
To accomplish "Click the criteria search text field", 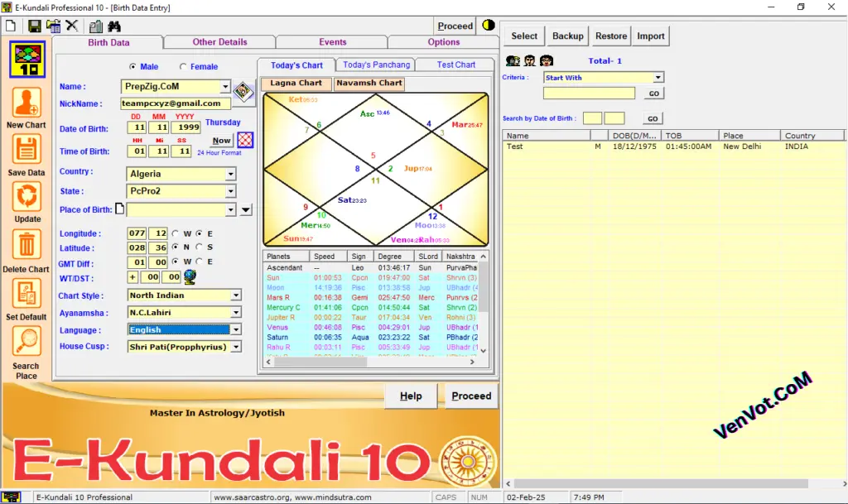I will point(589,93).
